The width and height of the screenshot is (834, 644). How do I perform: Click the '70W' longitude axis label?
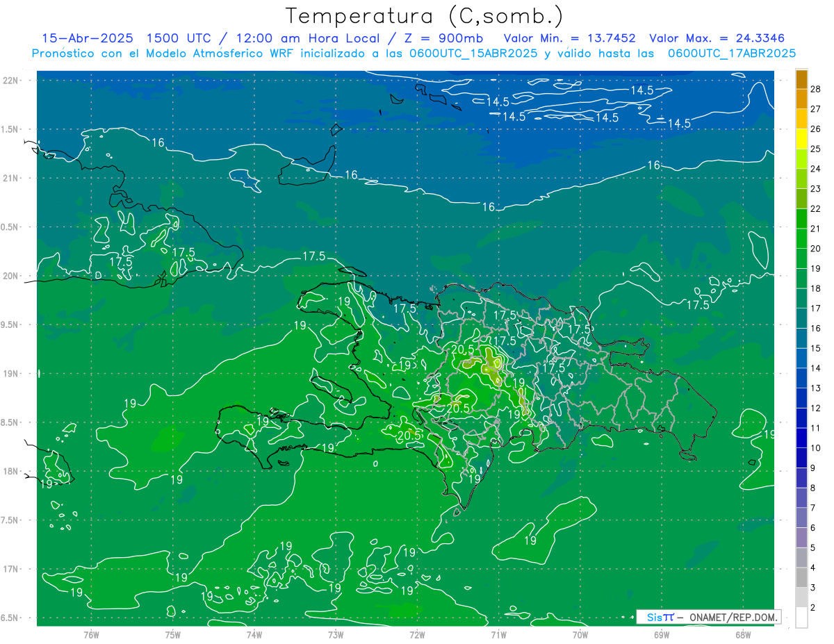tap(580, 634)
